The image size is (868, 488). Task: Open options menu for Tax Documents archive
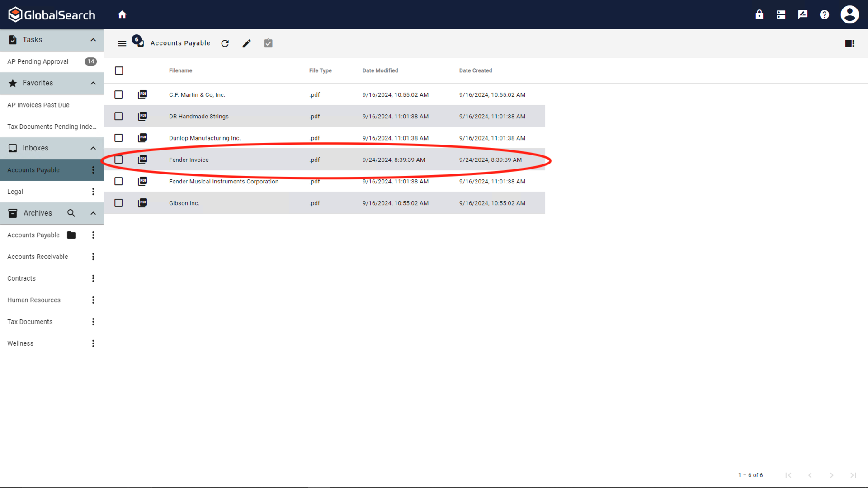click(93, 321)
